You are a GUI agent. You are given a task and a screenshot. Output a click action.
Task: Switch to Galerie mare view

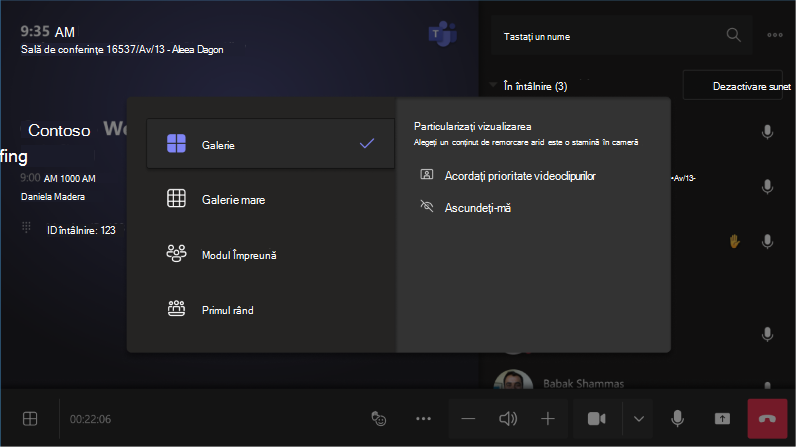click(270, 199)
